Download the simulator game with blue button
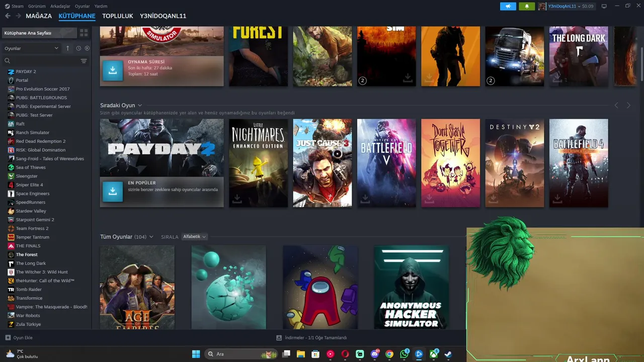Image resolution: width=644 pixels, height=362 pixels. 113,71
